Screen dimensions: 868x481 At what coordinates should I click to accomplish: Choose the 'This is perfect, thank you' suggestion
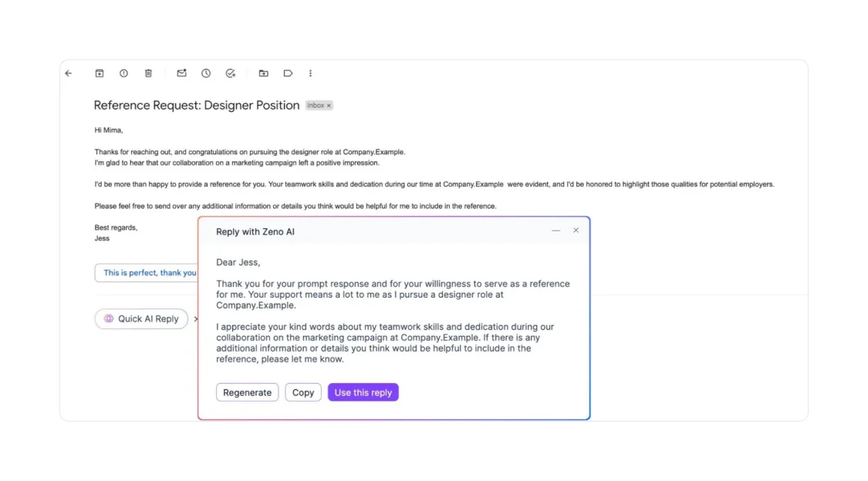[146, 273]
